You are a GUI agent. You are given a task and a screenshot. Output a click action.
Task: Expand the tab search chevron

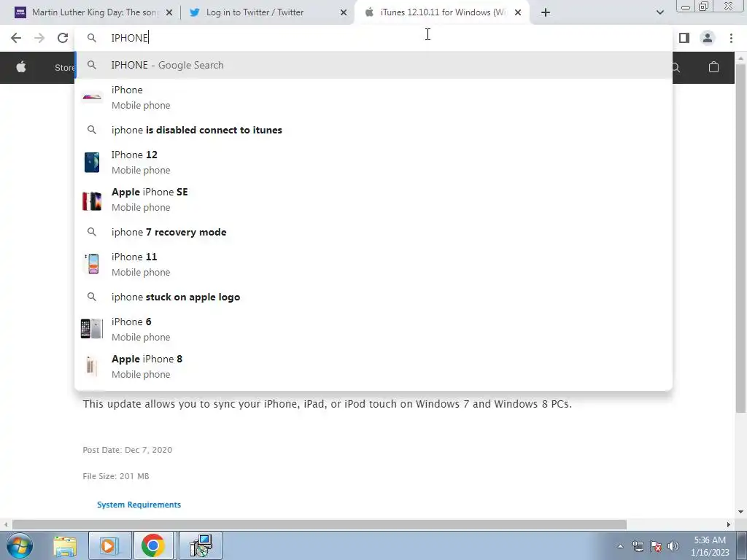(x=659, y=12)
